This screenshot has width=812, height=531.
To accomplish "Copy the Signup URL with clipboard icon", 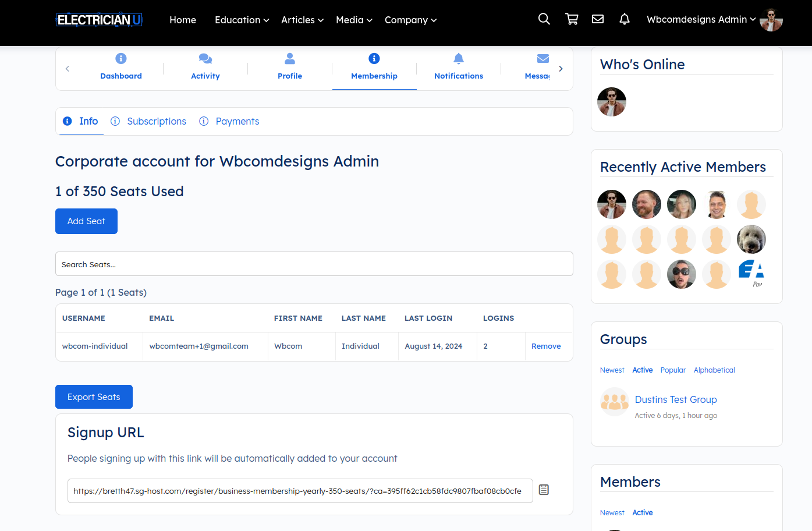I will coord(544,490).
